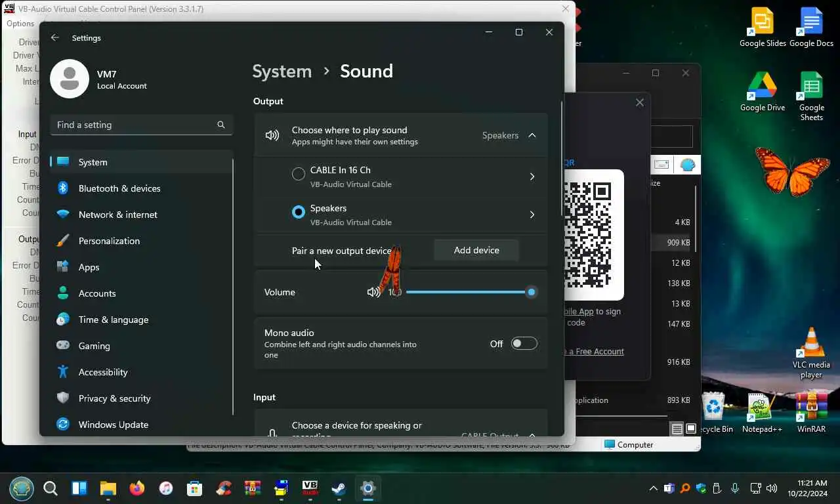Screen dimensions: 840x504
Task: Open Google Drive desktop shortcut
Action: point(763,92)
